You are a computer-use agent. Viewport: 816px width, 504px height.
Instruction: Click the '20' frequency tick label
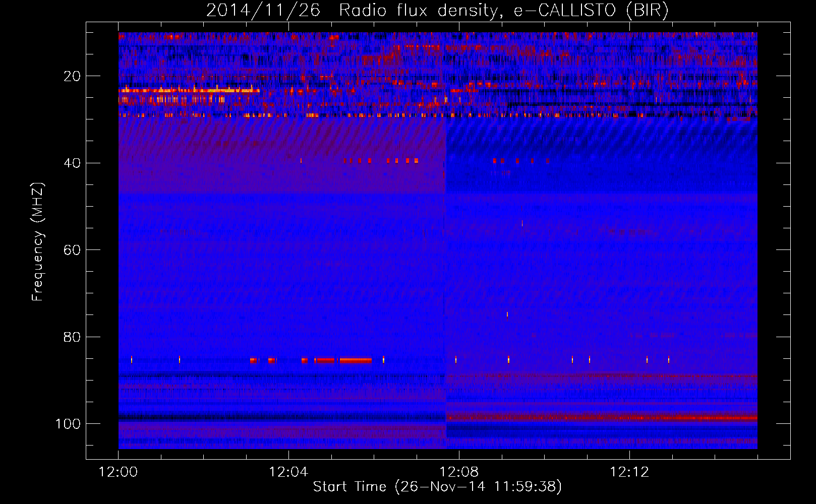(x=73, y=76)
